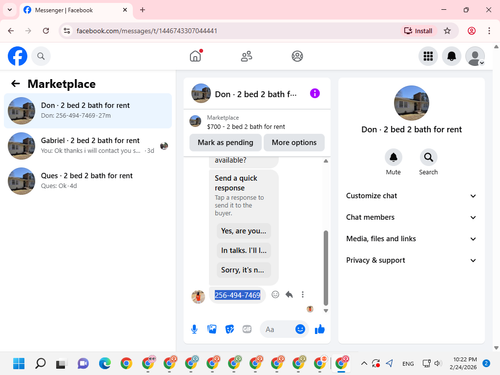Click the Facebook search magnifier icon
The width and height of the screenshot is (500, 375).
tap(41, 56)
